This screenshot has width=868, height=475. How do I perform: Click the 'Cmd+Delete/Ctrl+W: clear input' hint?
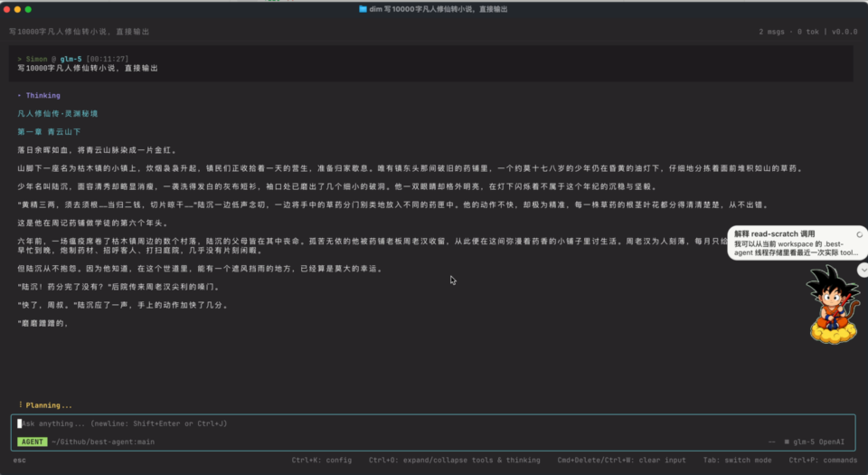click(x=621, y=460)
